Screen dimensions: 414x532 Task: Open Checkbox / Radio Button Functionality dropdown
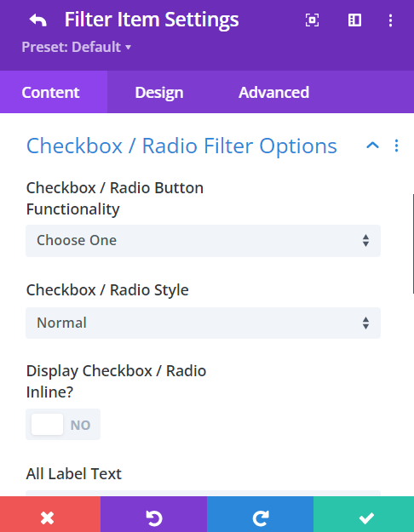203,241
